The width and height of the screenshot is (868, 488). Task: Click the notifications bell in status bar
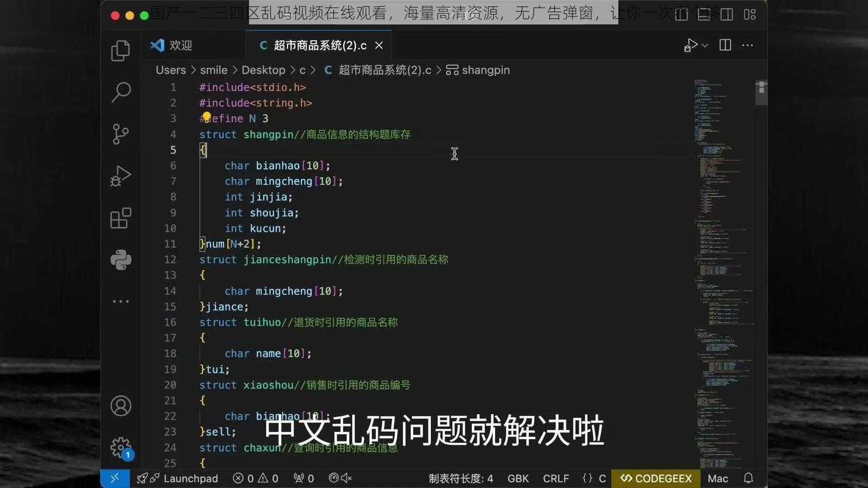748,478
